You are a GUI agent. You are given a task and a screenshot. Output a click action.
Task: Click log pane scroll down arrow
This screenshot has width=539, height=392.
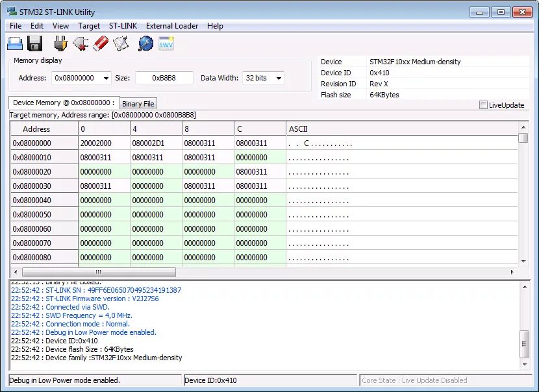coord(525,365)
